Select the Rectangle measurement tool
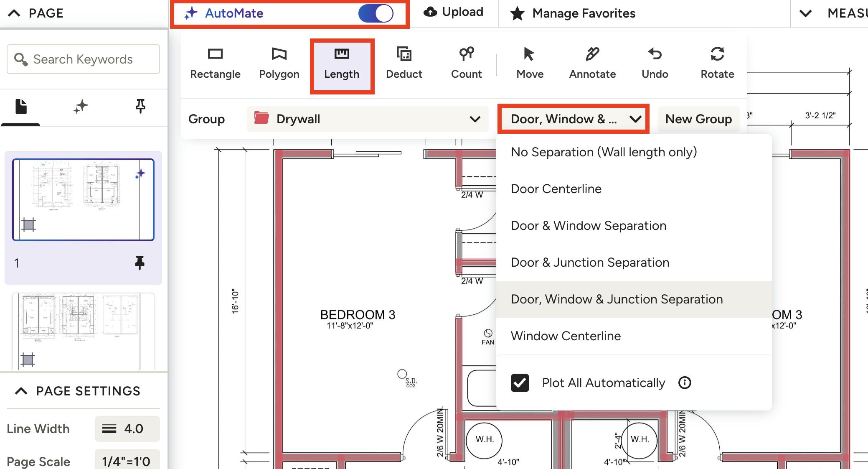868x469 pixels. (215, 64)
